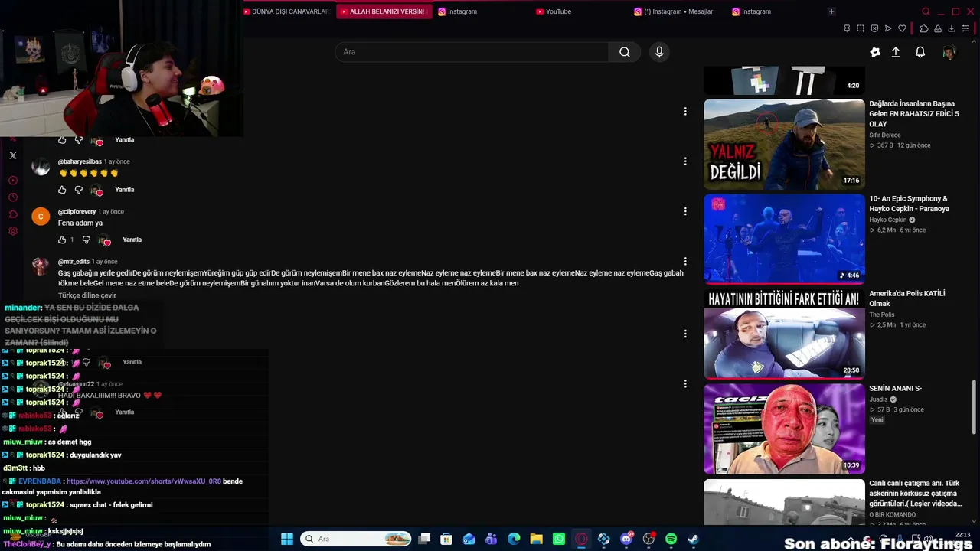Open history clock icon in browser sidebar
The width and height of the screenshot is (980, 551).
point(13,197)
